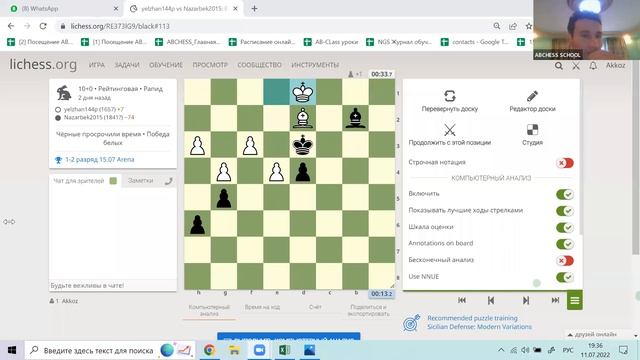Open ОБУЧЕНИЕ menu
Viewport: 640px width, 360px height.
pyautogui.click(x=166, y=65)
